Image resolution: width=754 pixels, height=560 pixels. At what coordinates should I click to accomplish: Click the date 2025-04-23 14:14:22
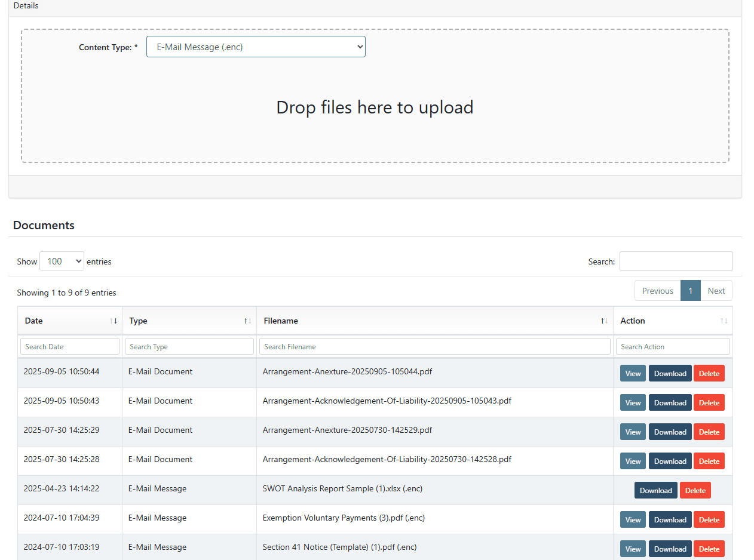(62, 488)
